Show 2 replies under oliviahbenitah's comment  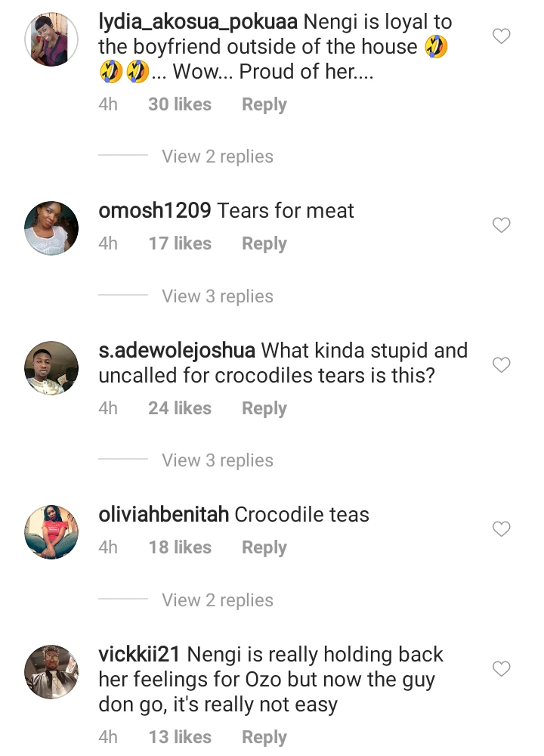click(x=218, y=600)
